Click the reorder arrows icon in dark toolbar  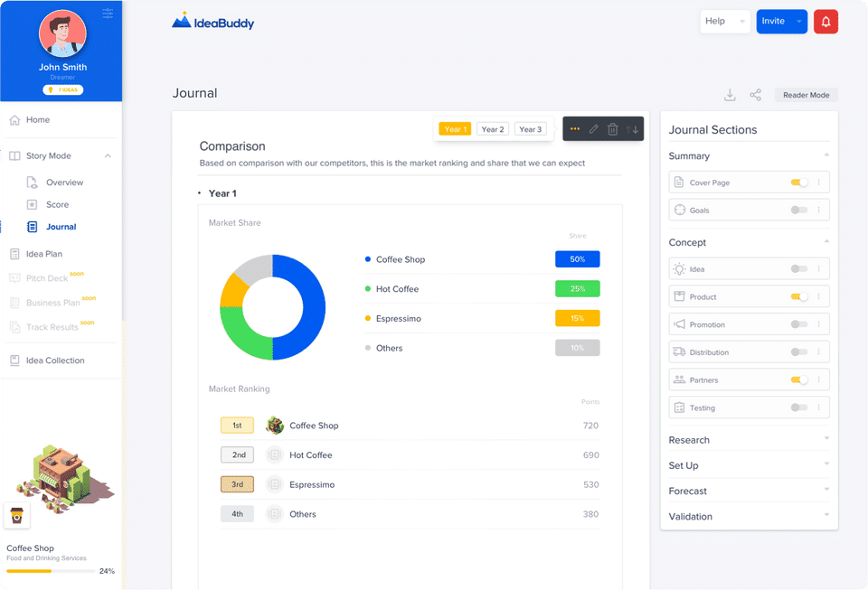click(x=632, y=129)
